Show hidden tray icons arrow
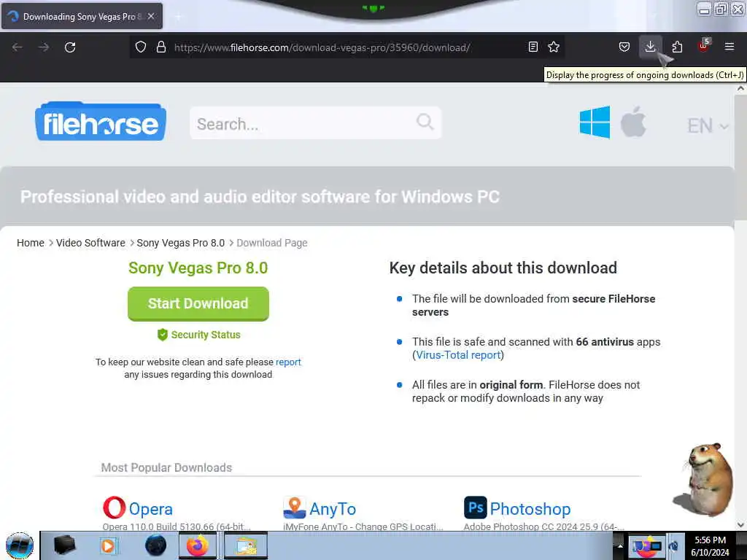 click(x=620, y=545)
